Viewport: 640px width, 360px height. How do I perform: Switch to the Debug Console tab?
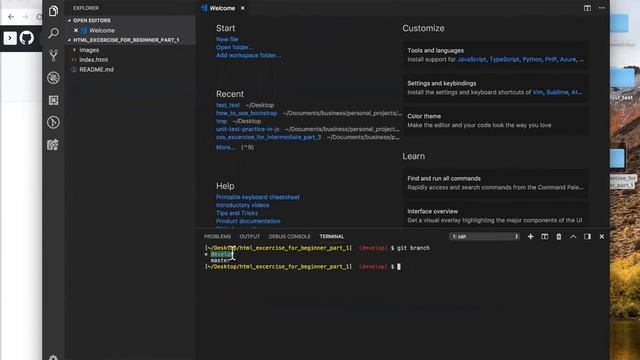pos(289,236)
